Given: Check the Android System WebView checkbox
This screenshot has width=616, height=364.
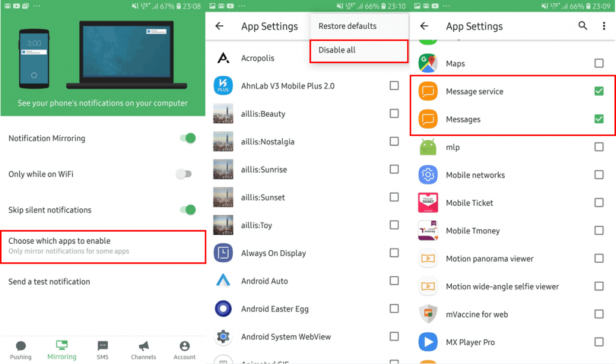Looking at the screenshot, I should pos(394,336).
